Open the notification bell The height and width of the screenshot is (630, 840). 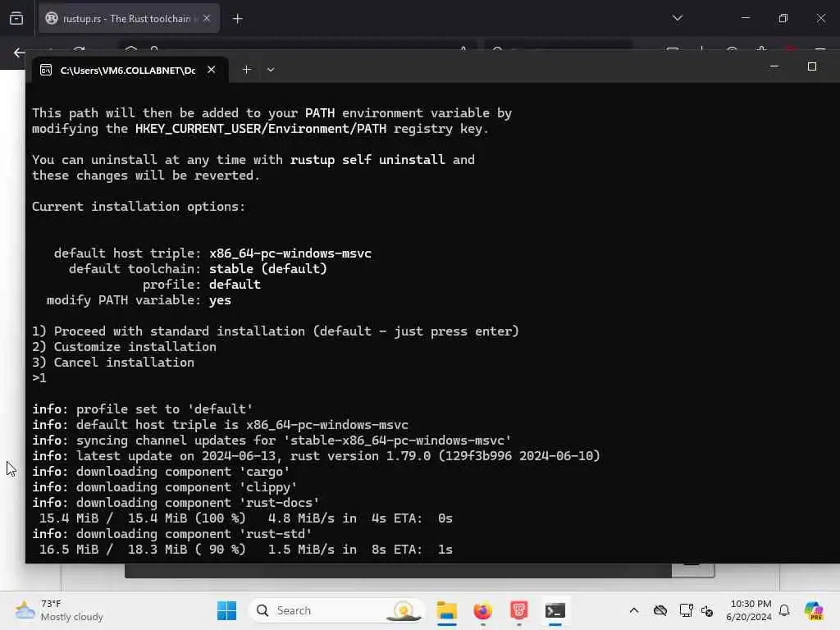pyautogui.click(x=784, y=610)
